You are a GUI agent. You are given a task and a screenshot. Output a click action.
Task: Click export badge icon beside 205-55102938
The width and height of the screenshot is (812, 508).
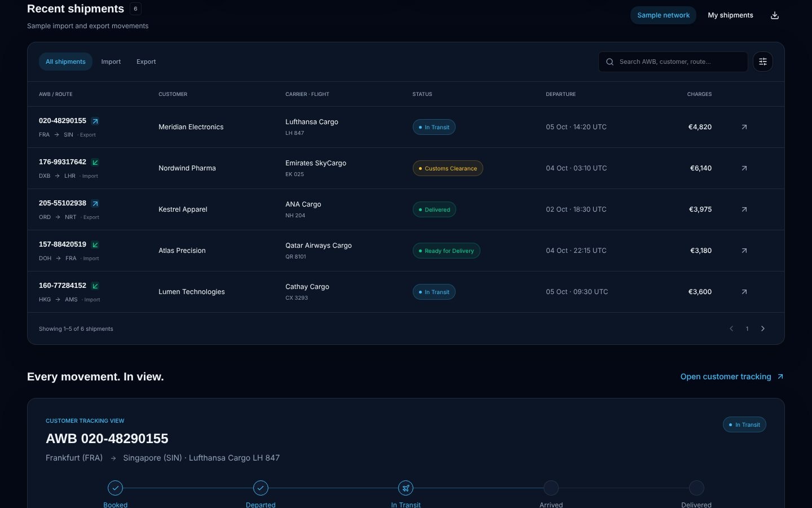coord(95,203)
